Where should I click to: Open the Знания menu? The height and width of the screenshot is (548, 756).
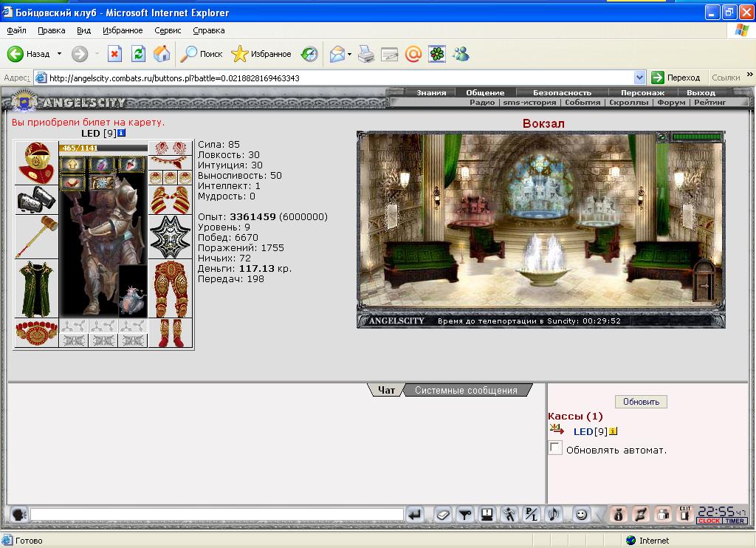pyautogui.click(x=431, y=92)
